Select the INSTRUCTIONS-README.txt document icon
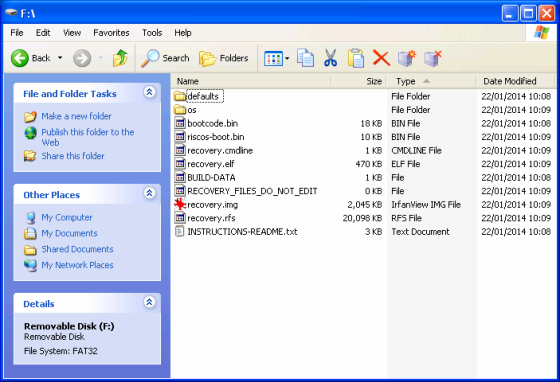The height and width of the screenshot is (382, 560). (x=180, y=231)
